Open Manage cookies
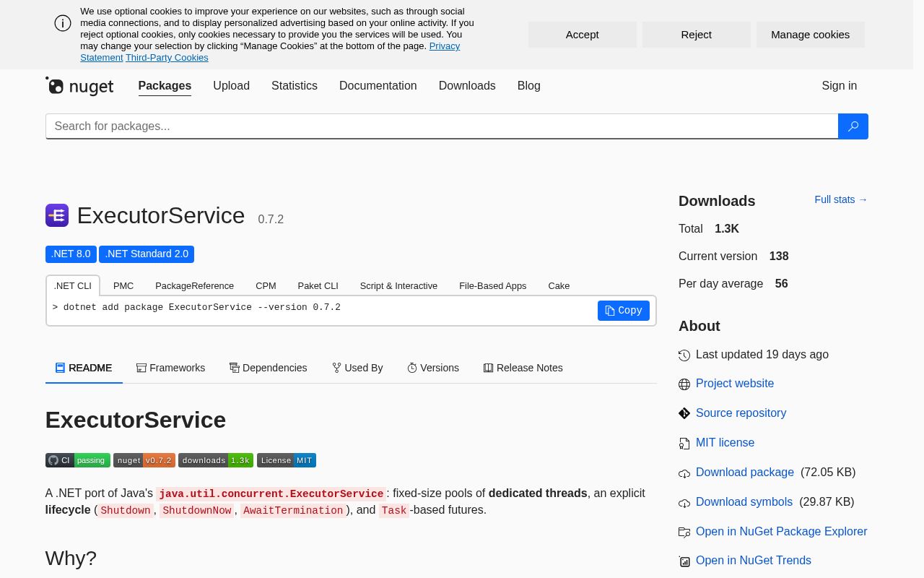Image resolution: width=924 pixels, height=578 pixels. coord(811,35)
